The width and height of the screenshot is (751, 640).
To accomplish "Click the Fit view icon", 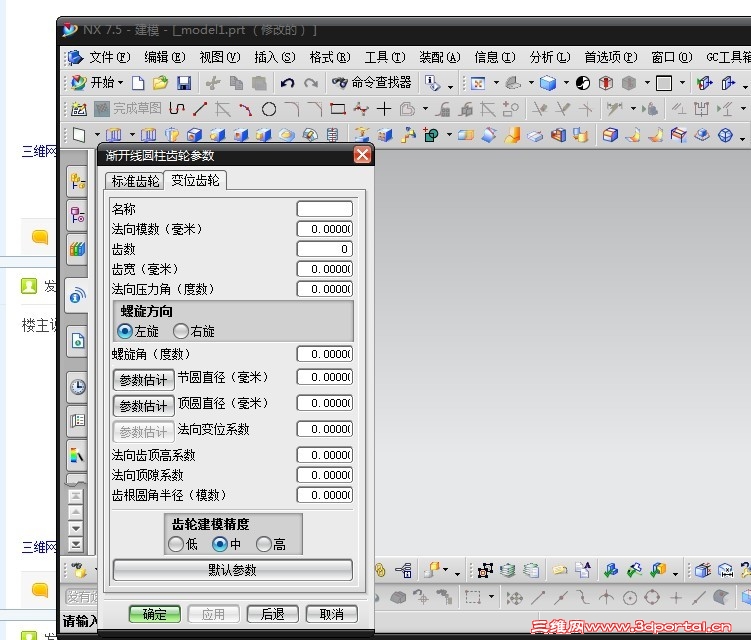I will tap(478, 83).
